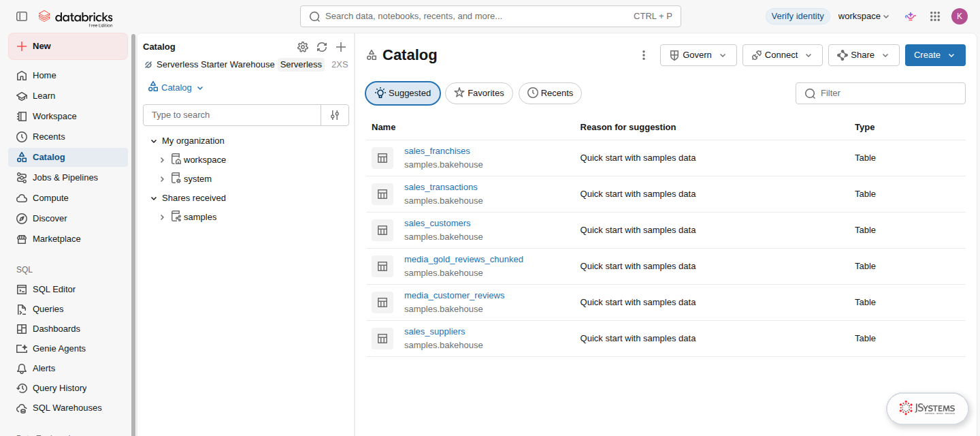Open the user avatar K menu
Screen dimensions: 980x436
click(x=960, y=16)
